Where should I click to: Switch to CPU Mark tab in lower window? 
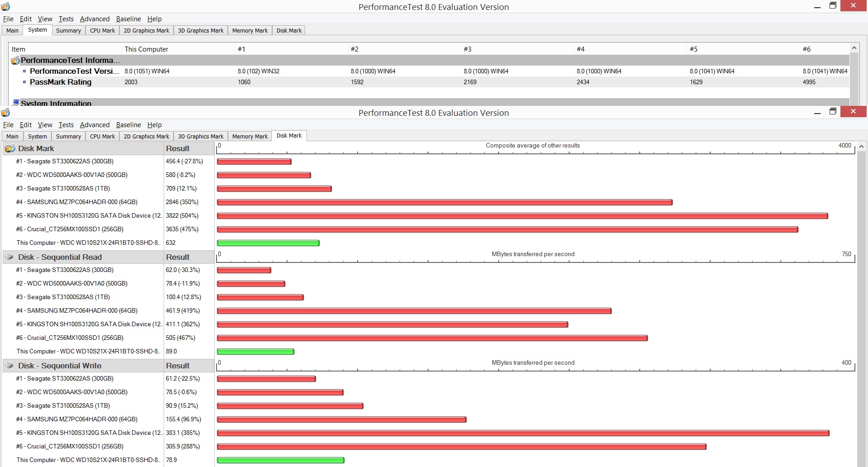102,136
